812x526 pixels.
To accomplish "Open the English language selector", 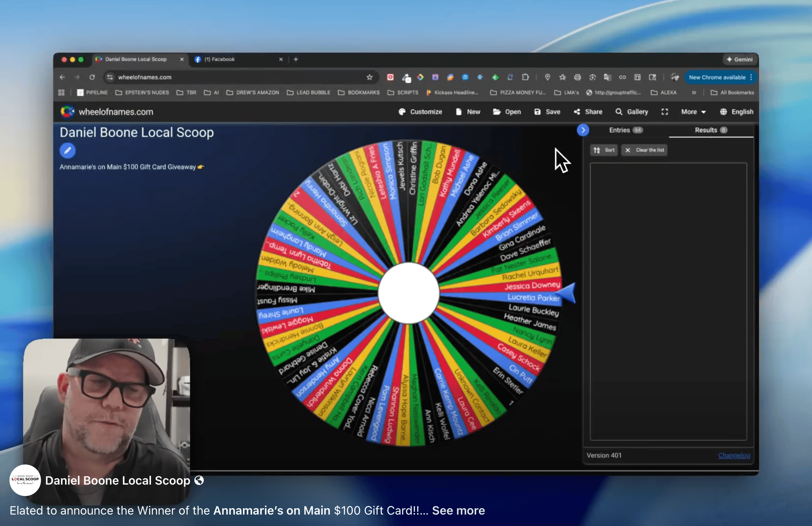I will [x=736, y=112].
